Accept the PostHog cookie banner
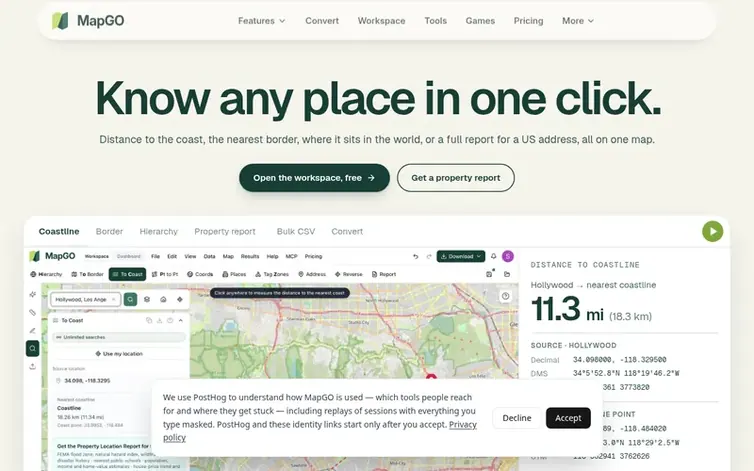Image resolution: width=754 pixels, height=471 pixels. pos(568,418)
